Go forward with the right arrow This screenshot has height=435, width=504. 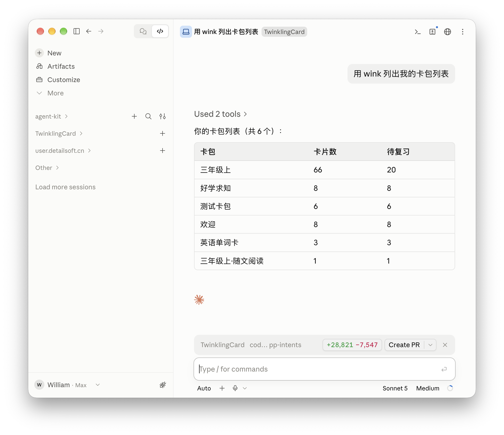pos(101,31)
